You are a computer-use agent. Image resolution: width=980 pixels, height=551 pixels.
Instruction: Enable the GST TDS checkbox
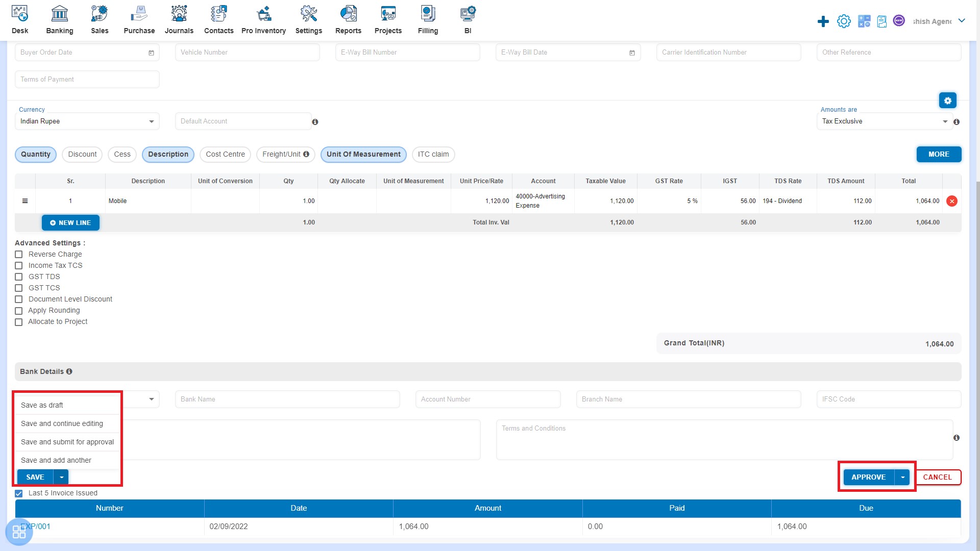(x=19, y=277)
